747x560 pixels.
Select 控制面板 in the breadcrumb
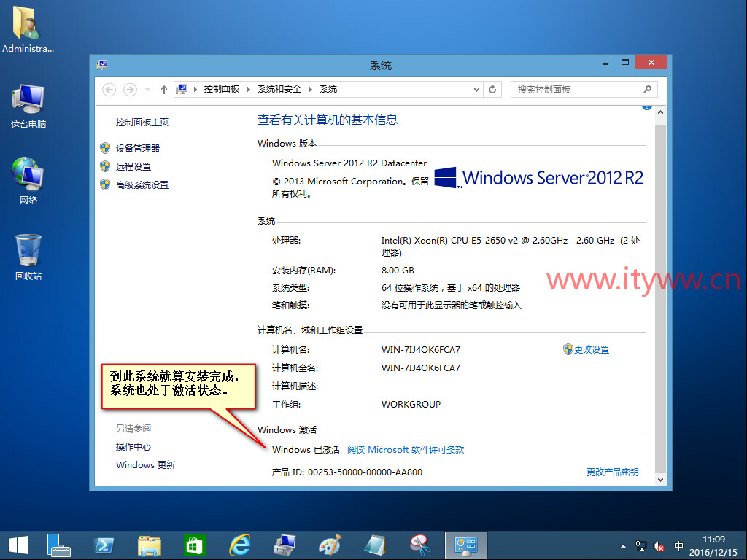(222, 89)
